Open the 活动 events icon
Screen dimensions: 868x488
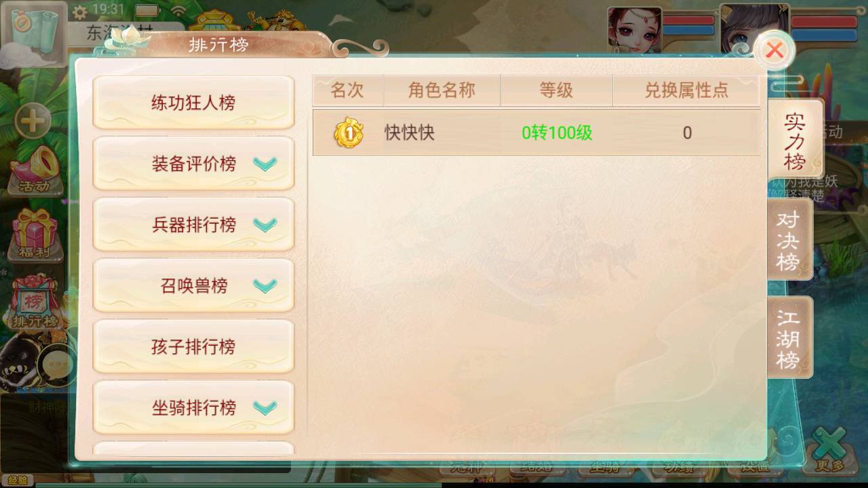click(34, 169)
